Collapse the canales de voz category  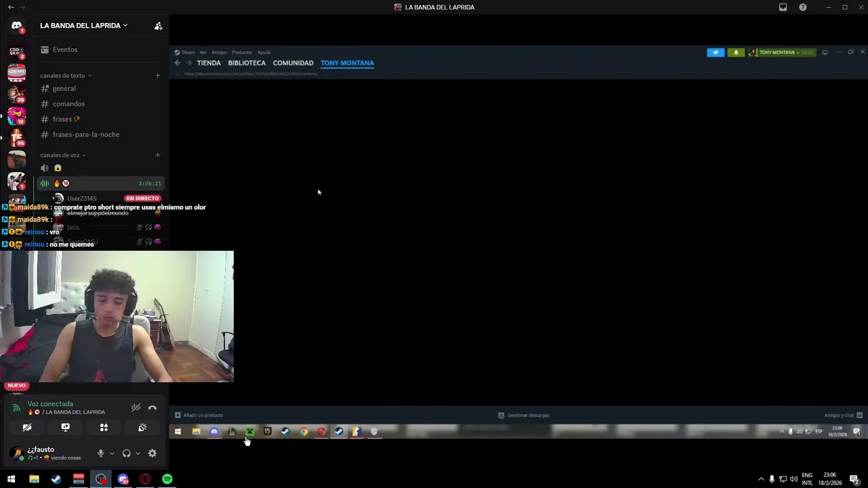(x=62, y=155)
